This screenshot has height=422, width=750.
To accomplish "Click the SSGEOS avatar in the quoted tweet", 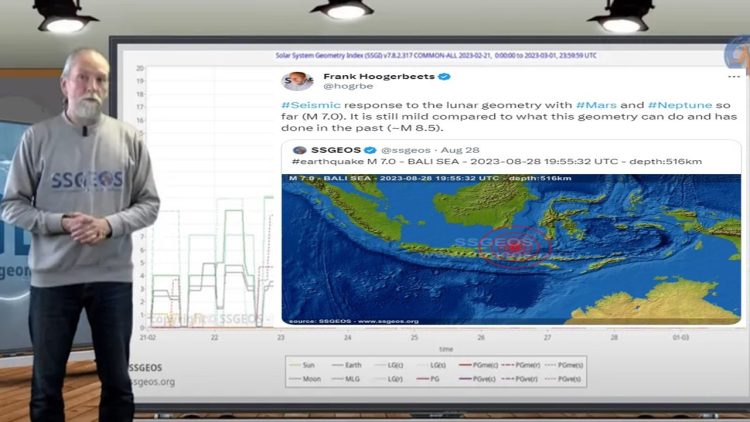I will click(300, 150).
